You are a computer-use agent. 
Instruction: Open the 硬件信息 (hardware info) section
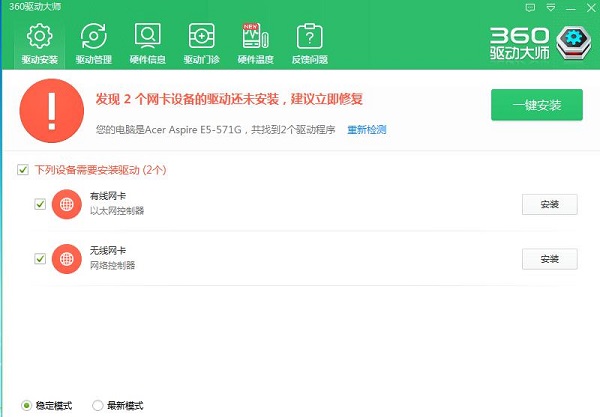click(148, 44)
